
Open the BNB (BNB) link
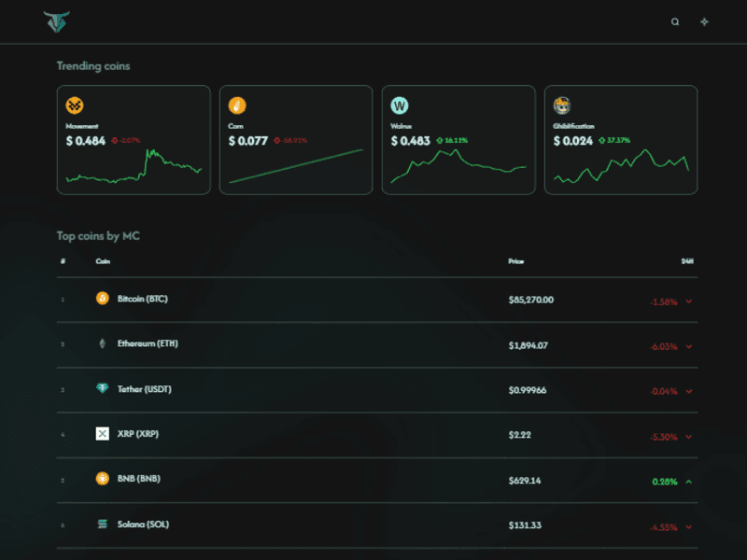pos(138,478)
